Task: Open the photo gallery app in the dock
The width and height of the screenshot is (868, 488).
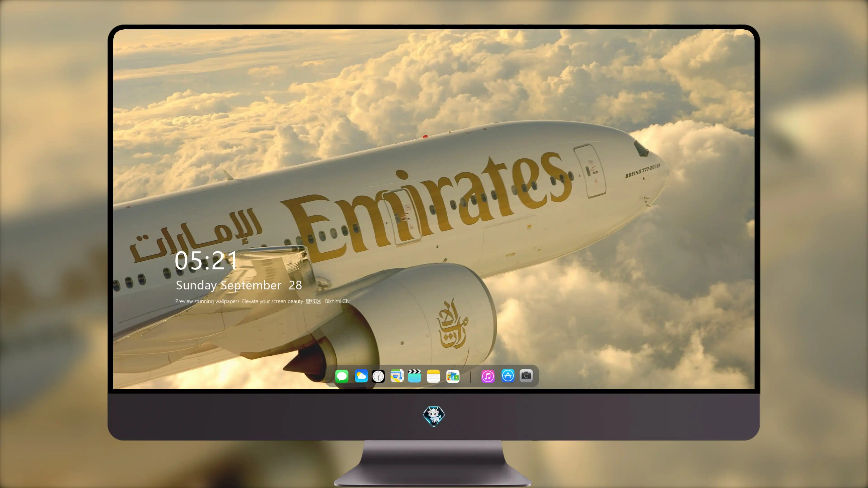Action: click(x=453, y=376)
